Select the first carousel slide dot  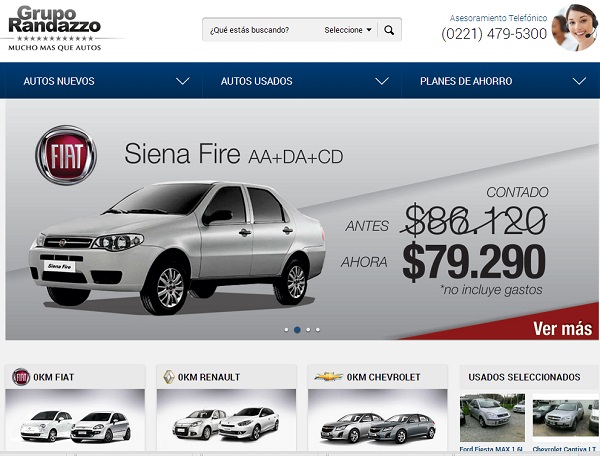[286, 330]
